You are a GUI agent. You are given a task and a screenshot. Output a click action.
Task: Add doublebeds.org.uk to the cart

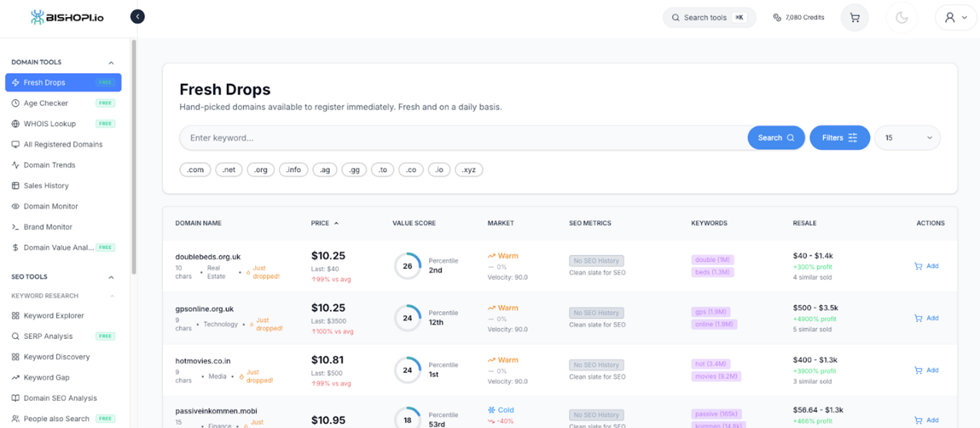(x=927, y=266)
